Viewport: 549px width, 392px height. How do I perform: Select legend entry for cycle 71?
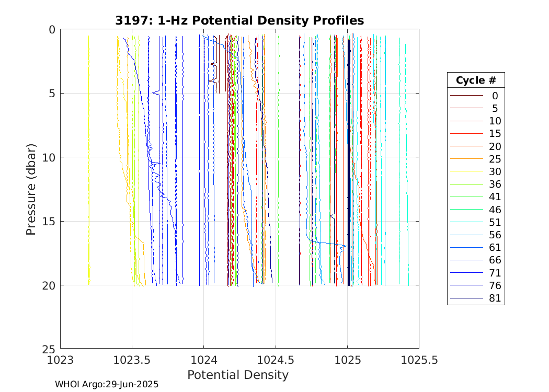(x=476, y=273)
